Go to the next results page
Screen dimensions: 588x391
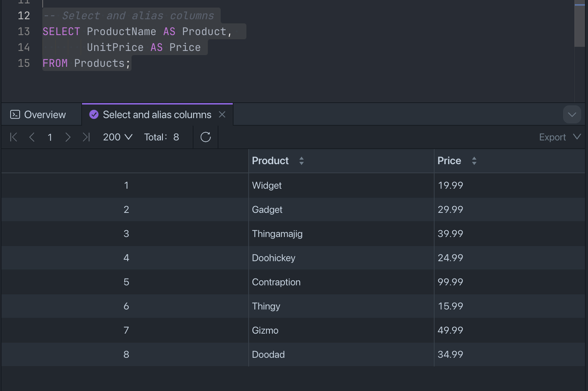pyautogui.click(x=68, y=137)
